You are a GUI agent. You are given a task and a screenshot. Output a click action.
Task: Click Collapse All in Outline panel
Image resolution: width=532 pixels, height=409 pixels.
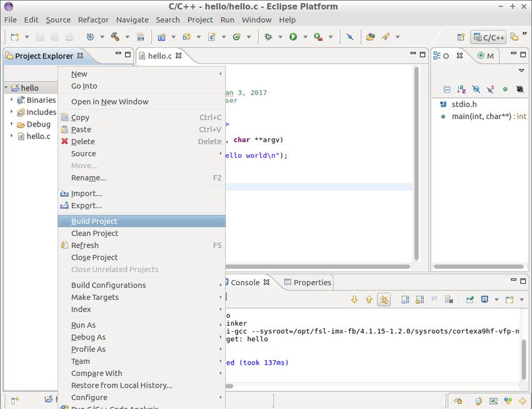point(447,90)
